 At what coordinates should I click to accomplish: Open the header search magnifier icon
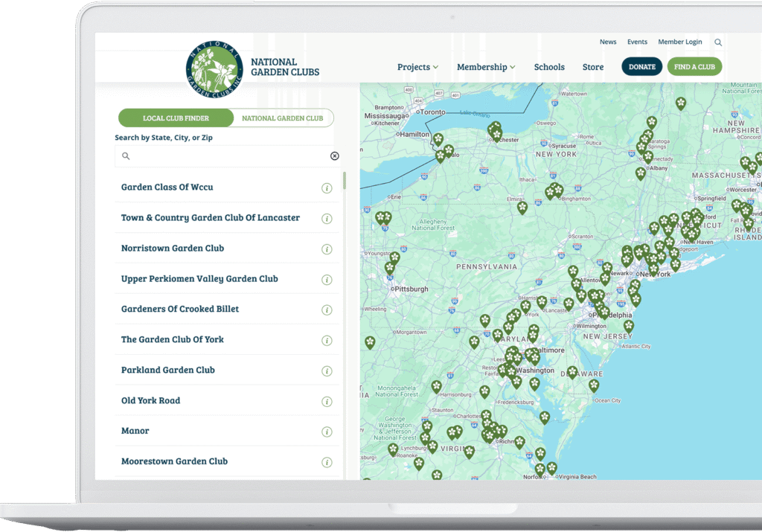[x=718, y=42]
